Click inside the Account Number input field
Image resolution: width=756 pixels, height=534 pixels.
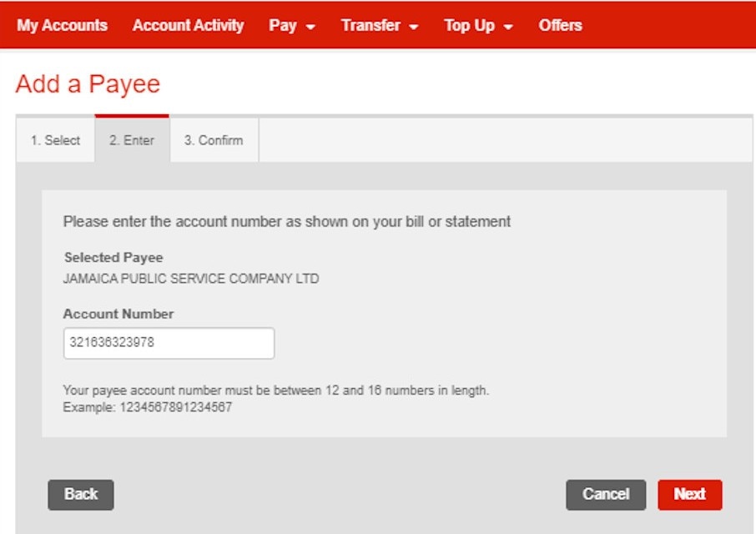[x=169, y=343]
